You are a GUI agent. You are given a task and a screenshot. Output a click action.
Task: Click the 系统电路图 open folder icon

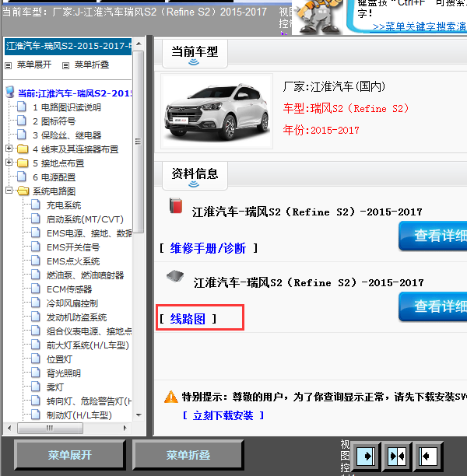23,191
